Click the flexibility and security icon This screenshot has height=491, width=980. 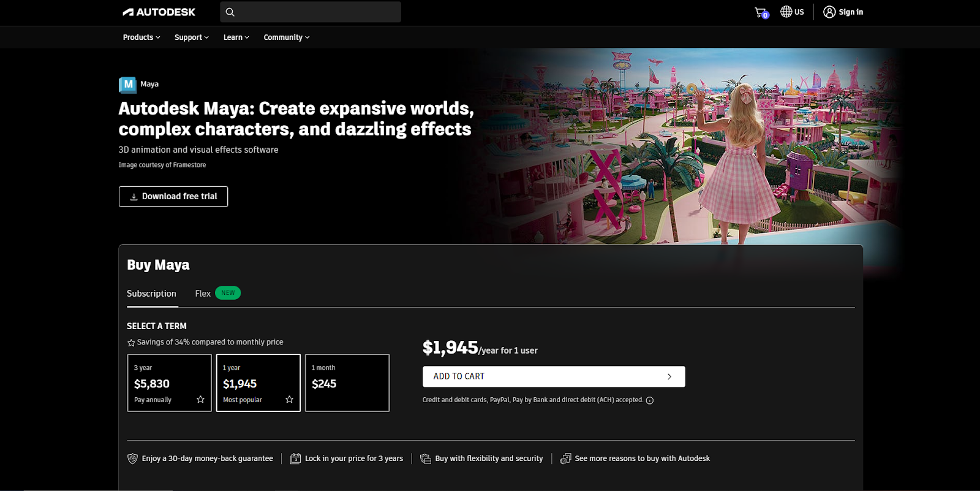[426, 459]
